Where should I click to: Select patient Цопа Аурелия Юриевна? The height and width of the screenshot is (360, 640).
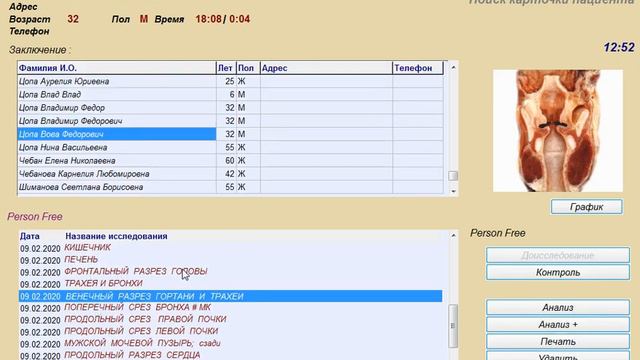click(x=116, y=81)
